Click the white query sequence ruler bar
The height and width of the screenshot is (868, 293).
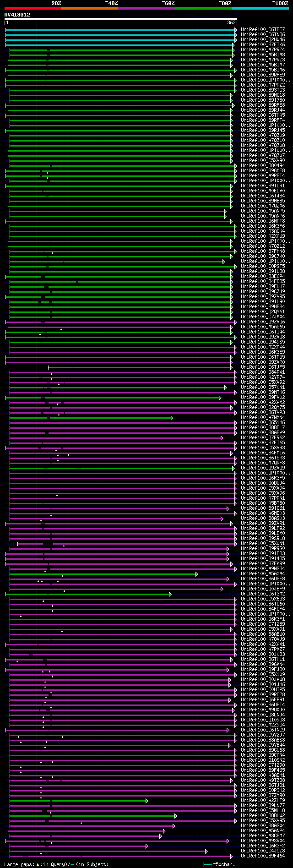(x=120, y=19)
